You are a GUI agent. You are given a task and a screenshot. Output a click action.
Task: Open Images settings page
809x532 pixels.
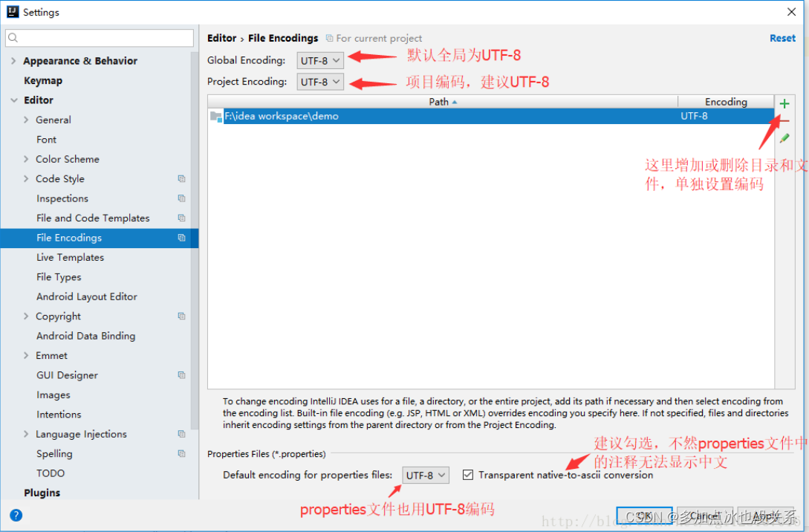point(53,395)
